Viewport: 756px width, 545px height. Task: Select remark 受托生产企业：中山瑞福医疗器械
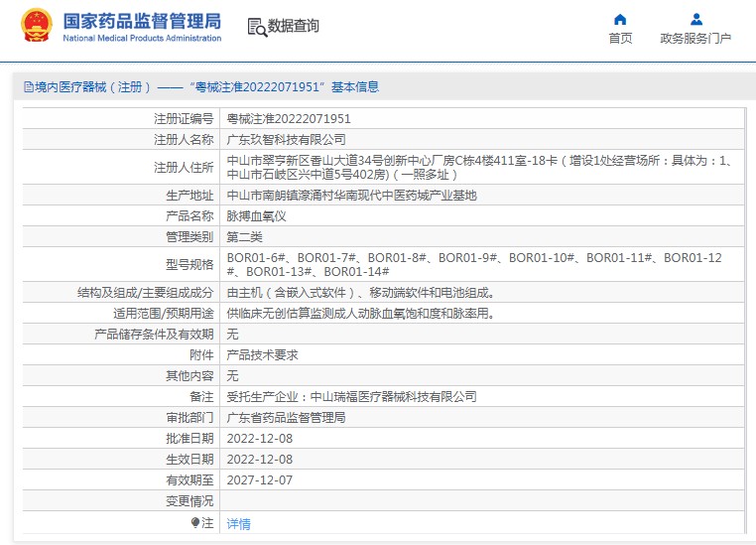click(x=351, y=396)
